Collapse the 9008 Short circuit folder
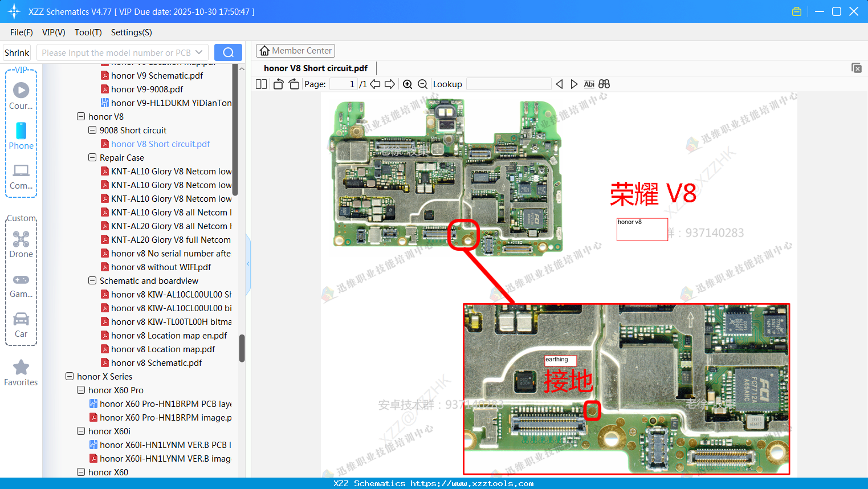This screenshot has width=868, height=489. 92,131
